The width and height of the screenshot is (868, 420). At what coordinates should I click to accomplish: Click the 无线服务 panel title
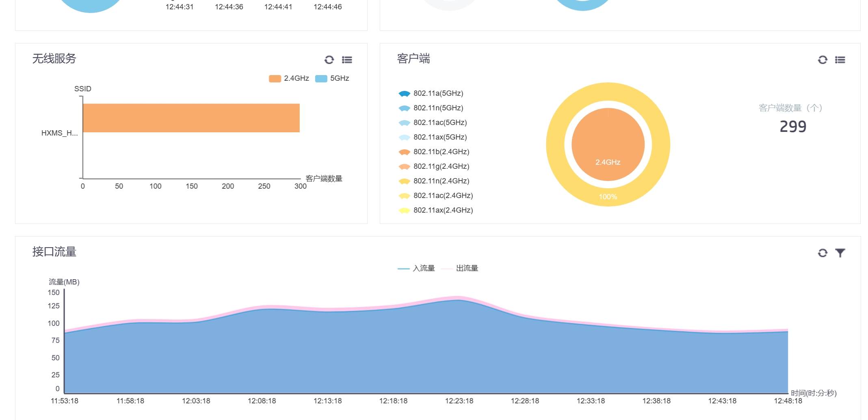pos(54,59)
